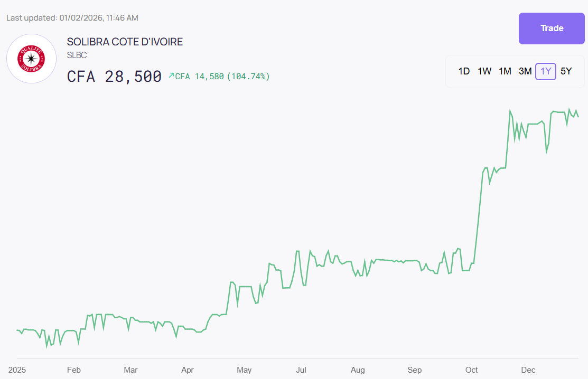Click the Aug marker on the chart axis
Image resolution: width=588 pixels, height=379 pixels.
click(x=358, y=370)
